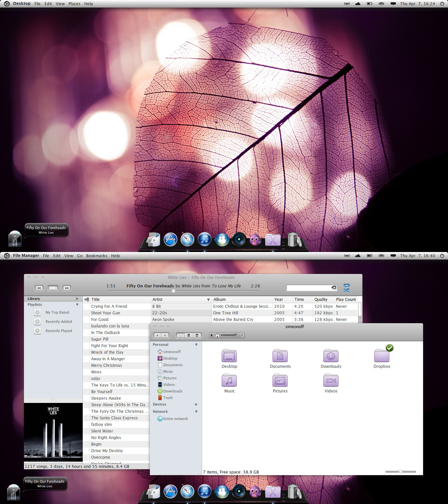The width and height of the screenshot is (448, 504).
Task: Click the Artist column sort arrow
Action: click(208, 300)
